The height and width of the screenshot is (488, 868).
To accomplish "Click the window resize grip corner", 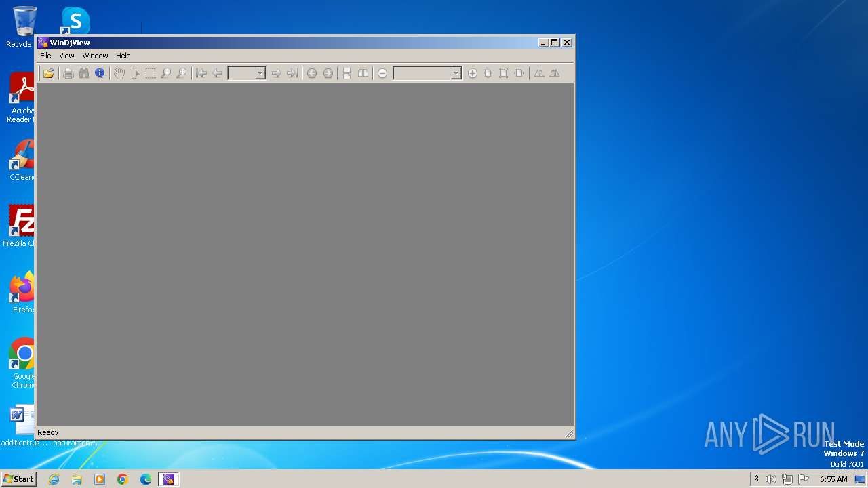I will [569, 434].
